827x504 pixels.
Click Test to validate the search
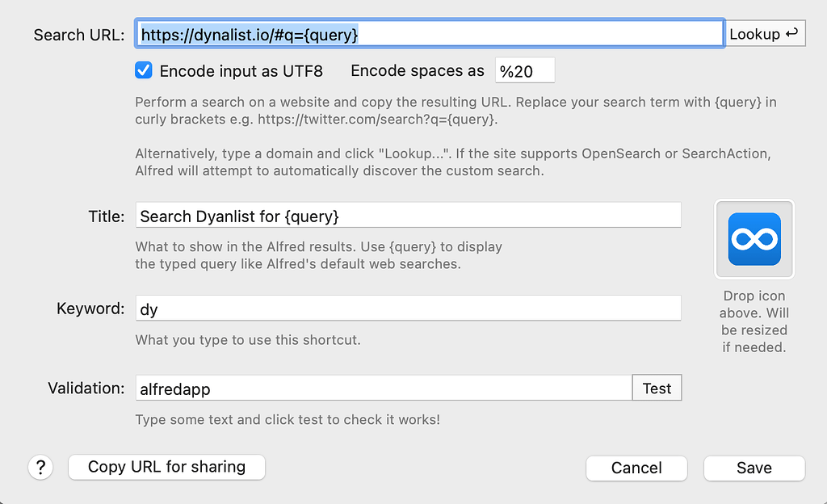(657, 388)
